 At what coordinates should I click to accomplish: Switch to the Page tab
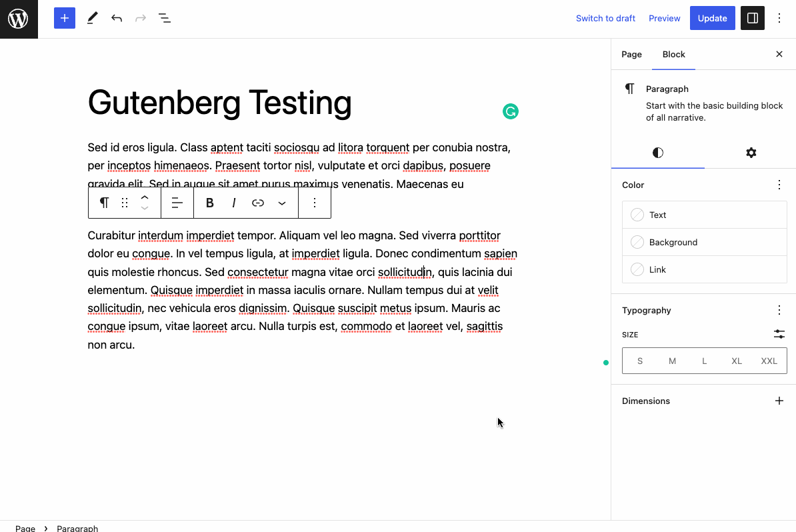631,54
